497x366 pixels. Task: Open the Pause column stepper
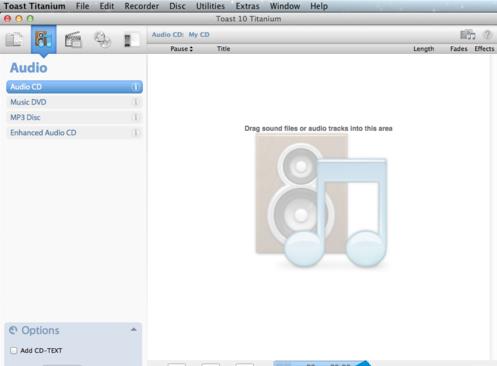click(191, 49)
